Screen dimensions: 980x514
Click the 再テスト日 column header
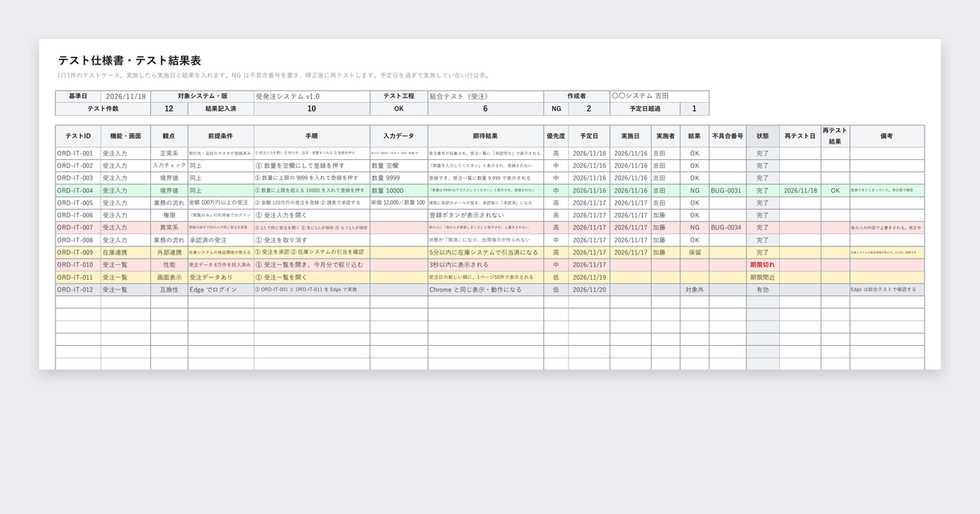[x=800, y=136]
